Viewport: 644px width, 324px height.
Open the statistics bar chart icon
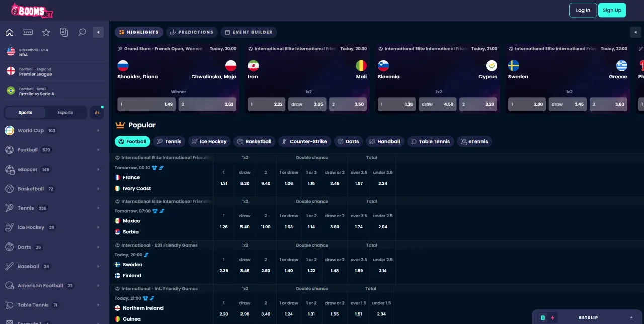(x=97, y=113)
